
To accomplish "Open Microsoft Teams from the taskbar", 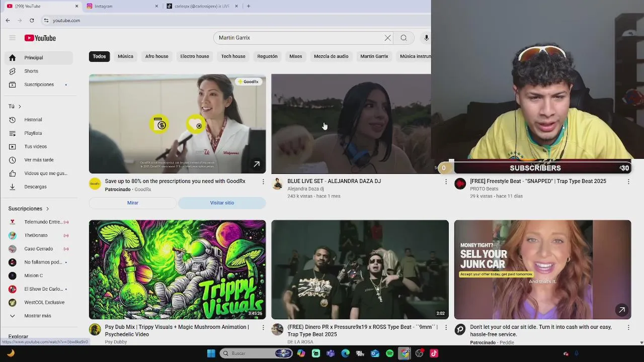I will point(331,353).
